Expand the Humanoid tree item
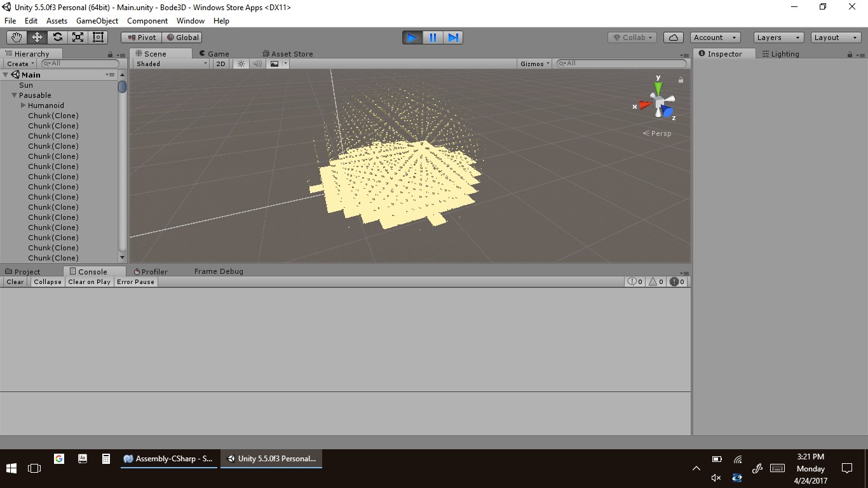 pyautogui.click(x=24, y=105)
